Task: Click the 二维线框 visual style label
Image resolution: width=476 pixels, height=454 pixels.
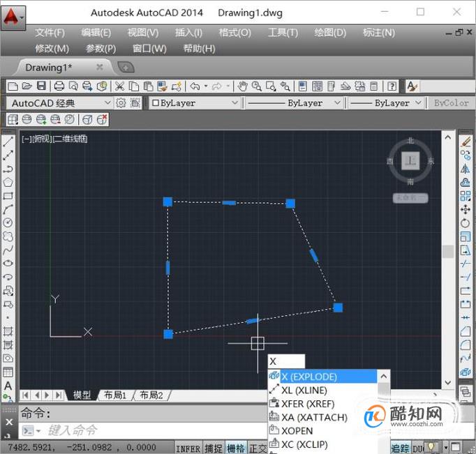Action: coord(70,139)
